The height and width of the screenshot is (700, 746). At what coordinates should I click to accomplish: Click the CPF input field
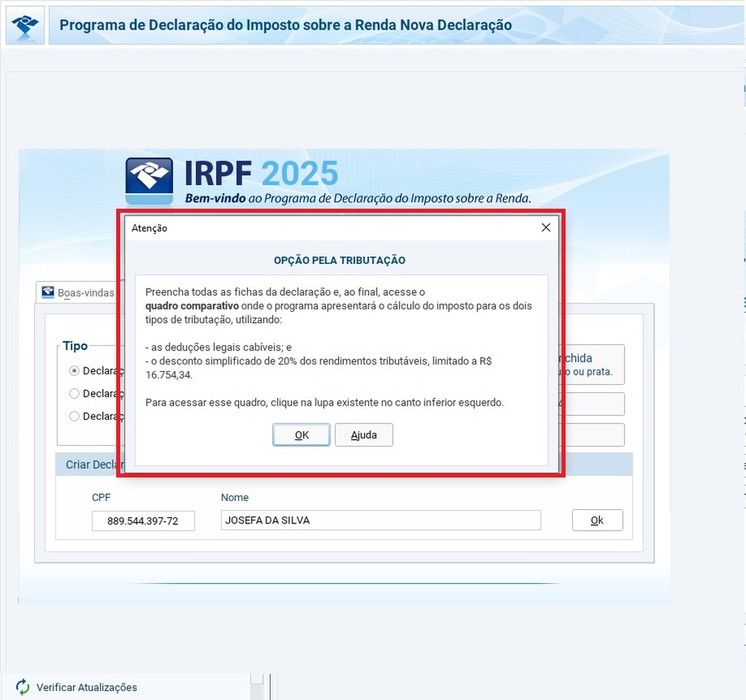click(142, 521)
